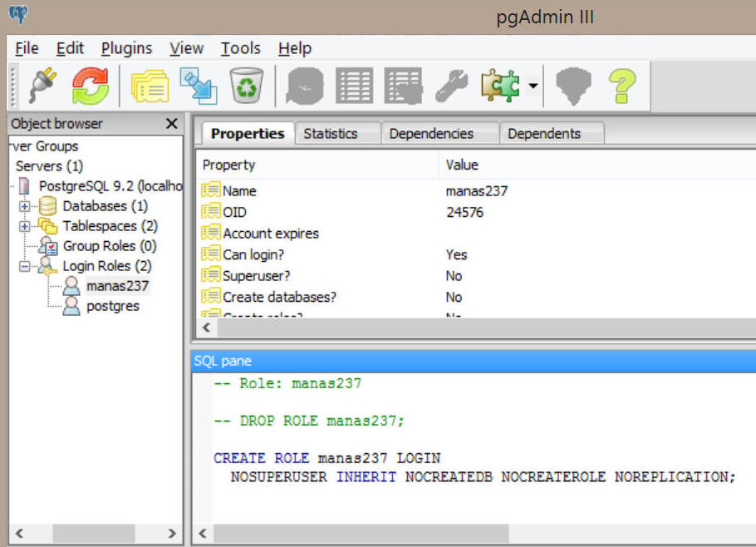Click the Superuser? row icon

click(x=211, y=274)
